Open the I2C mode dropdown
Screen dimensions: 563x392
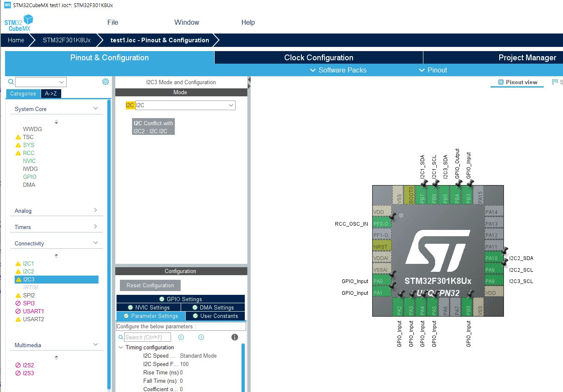click(185, 105)
